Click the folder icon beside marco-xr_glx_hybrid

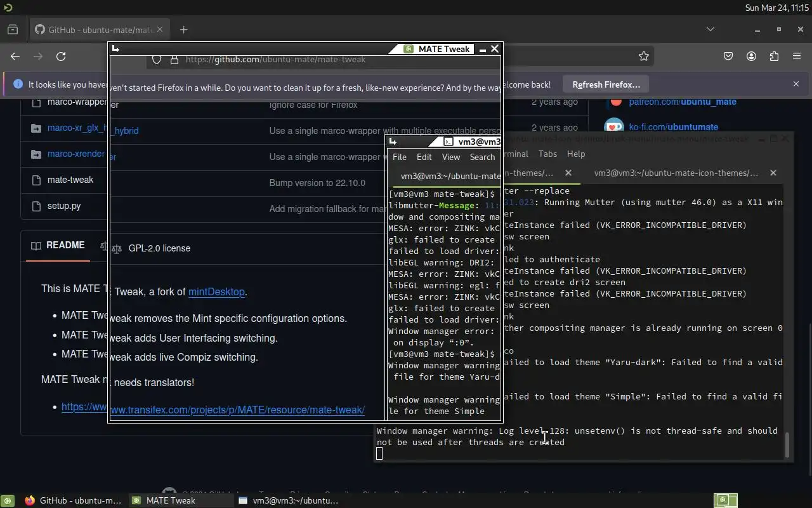click(36, 128)
